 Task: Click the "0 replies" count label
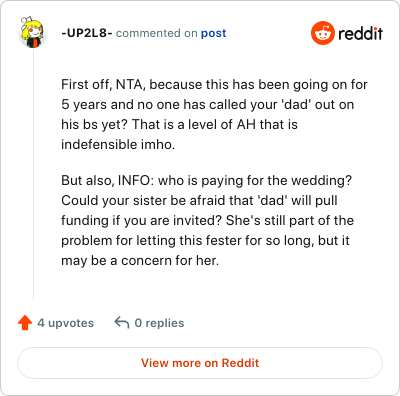click(159, 323)
